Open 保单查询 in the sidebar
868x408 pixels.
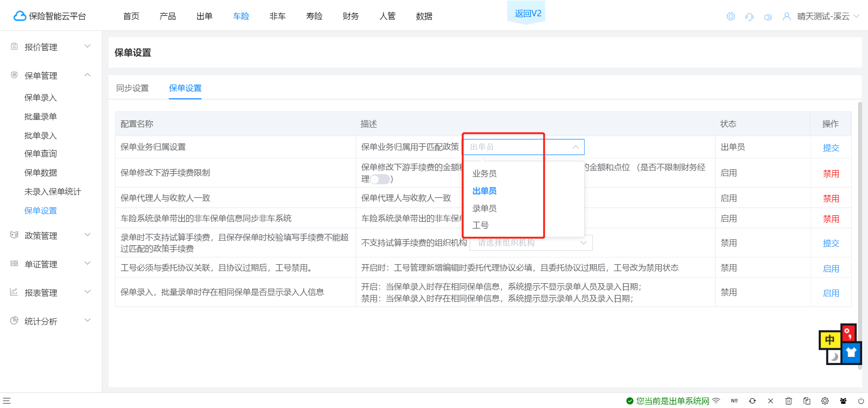coord(41,154)
